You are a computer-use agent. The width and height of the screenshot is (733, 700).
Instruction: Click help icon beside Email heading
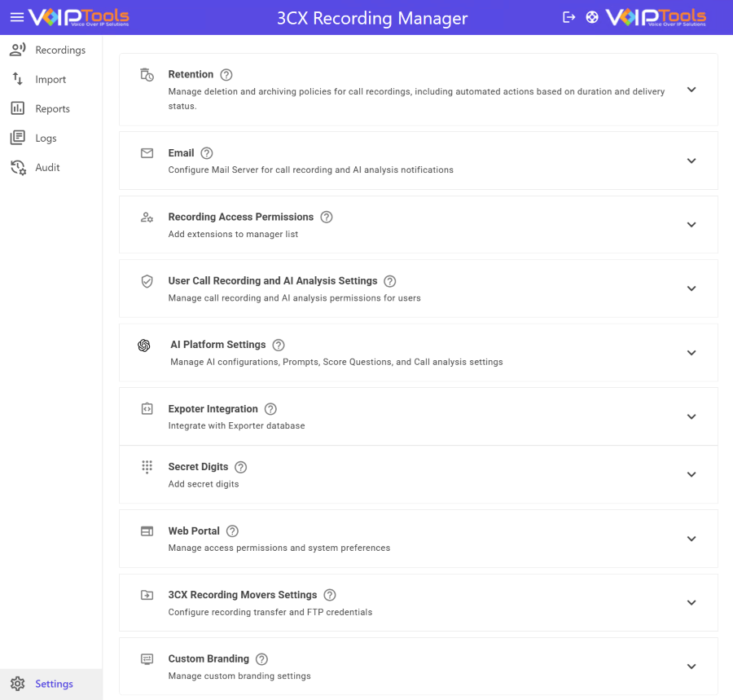click(207, 153)
